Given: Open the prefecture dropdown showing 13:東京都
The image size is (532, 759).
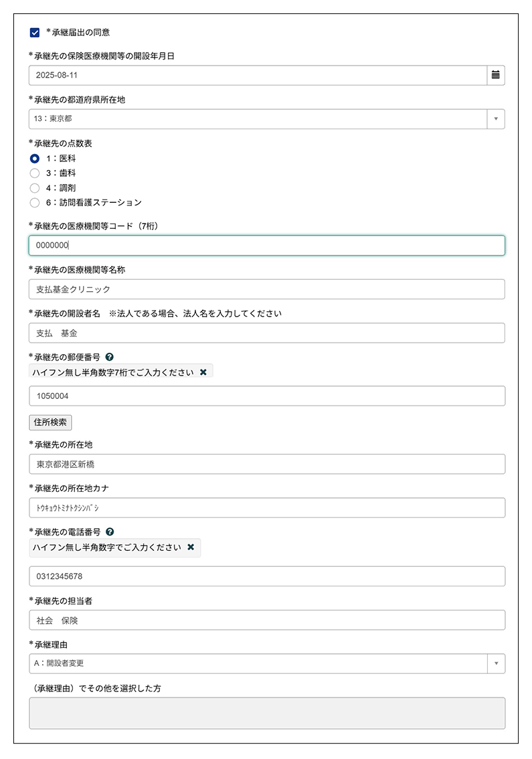Looking at the screenshot, I should (x=266, y=119).
